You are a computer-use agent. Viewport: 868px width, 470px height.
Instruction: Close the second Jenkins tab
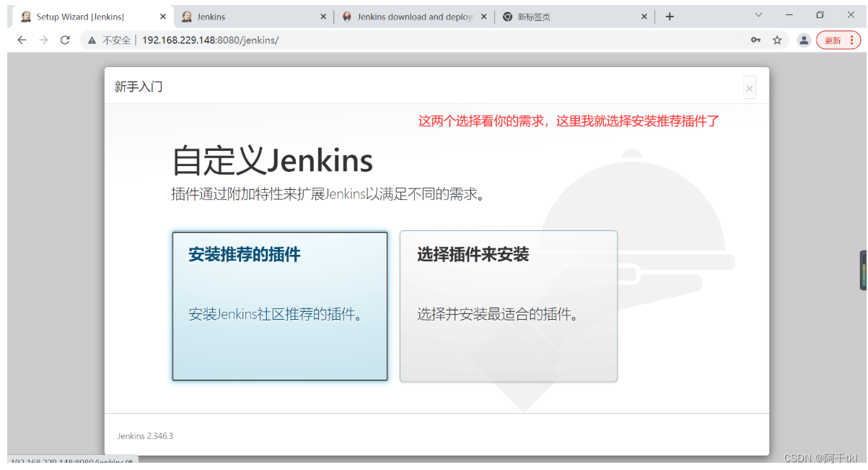[323, 17]
